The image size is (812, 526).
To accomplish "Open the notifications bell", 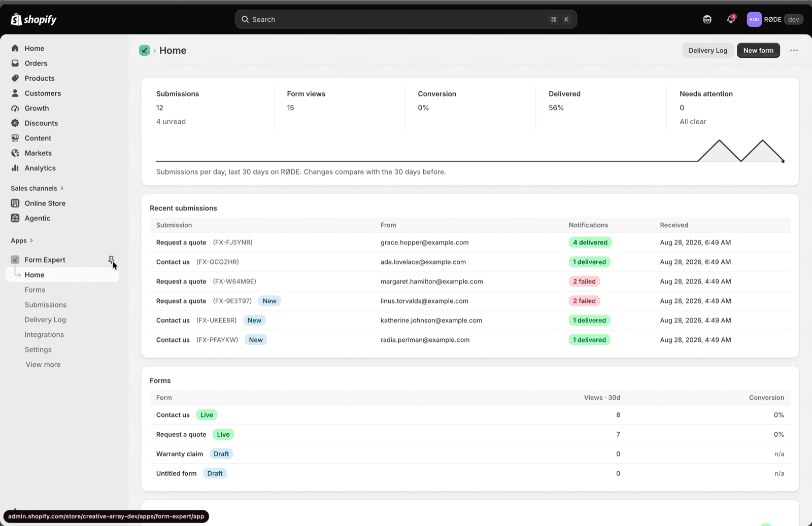I will point(731,19).
